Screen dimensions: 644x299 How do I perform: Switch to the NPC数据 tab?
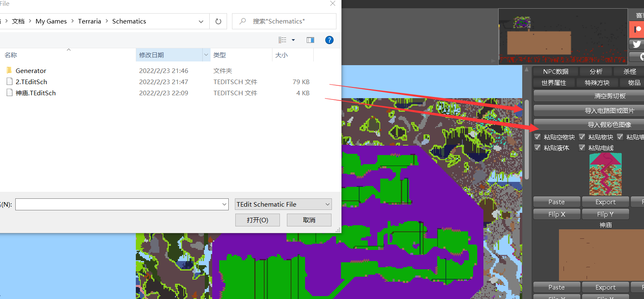555,72
